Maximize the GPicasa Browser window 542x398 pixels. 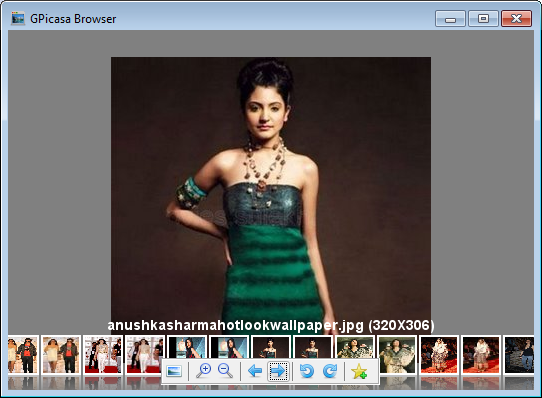pyautogui.click(x=483, y=19)
